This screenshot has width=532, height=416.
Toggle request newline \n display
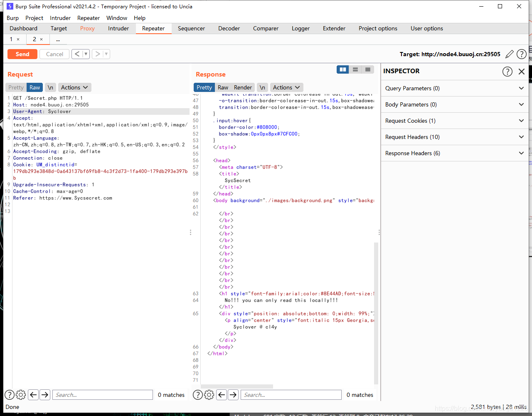point(50,87)
